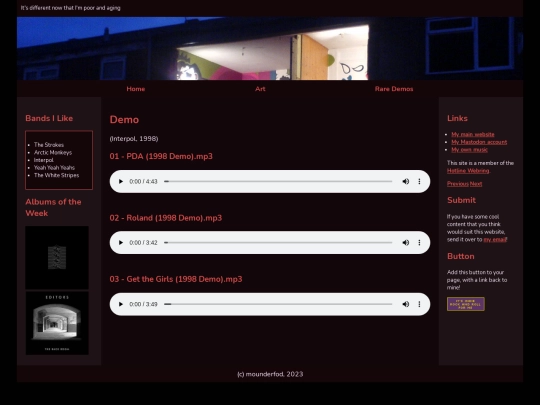Viewport: 540px width, 405px height.
Task: Open the Rare Demos page
Action: (x=394, y=89)
